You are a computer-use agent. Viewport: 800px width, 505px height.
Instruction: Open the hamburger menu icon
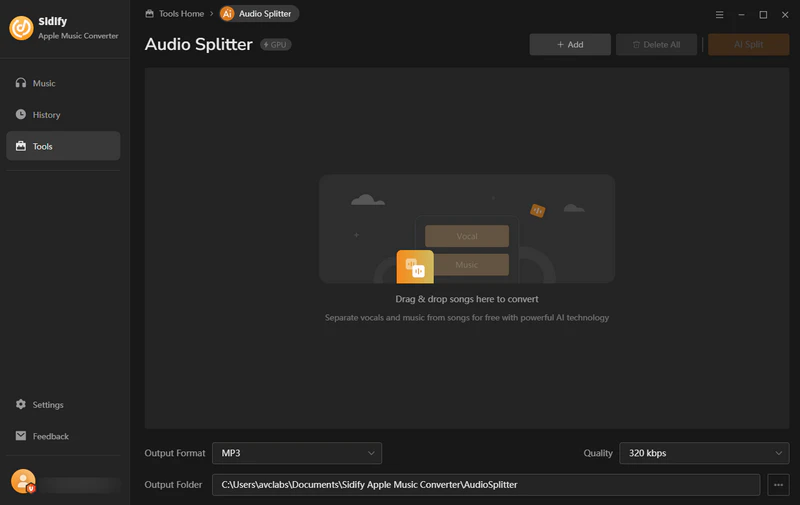(x=719, y=15)
